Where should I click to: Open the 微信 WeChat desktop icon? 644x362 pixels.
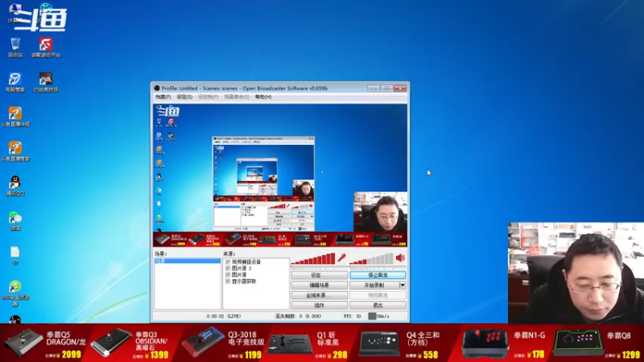(15, 220)
